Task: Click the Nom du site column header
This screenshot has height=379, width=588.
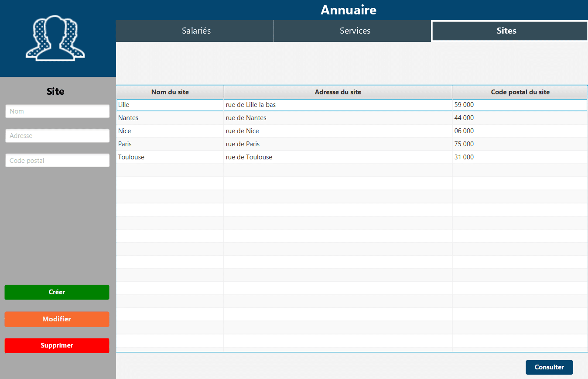Action: 169,92
